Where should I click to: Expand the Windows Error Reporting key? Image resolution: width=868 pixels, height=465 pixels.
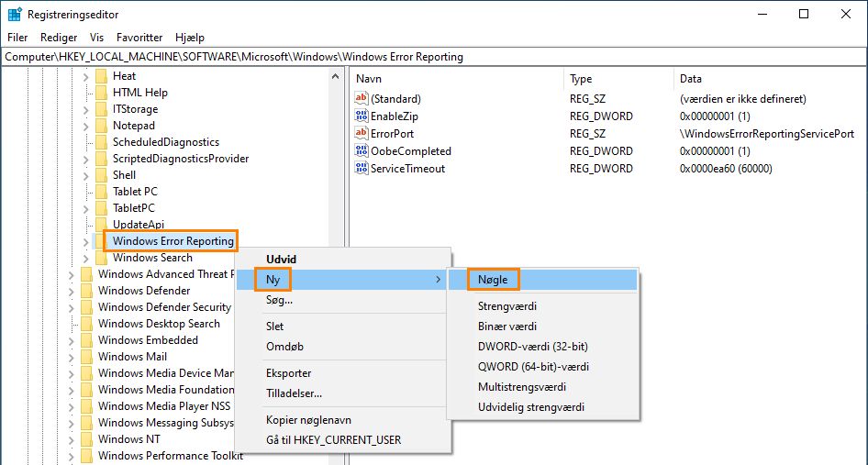point(86,241)
